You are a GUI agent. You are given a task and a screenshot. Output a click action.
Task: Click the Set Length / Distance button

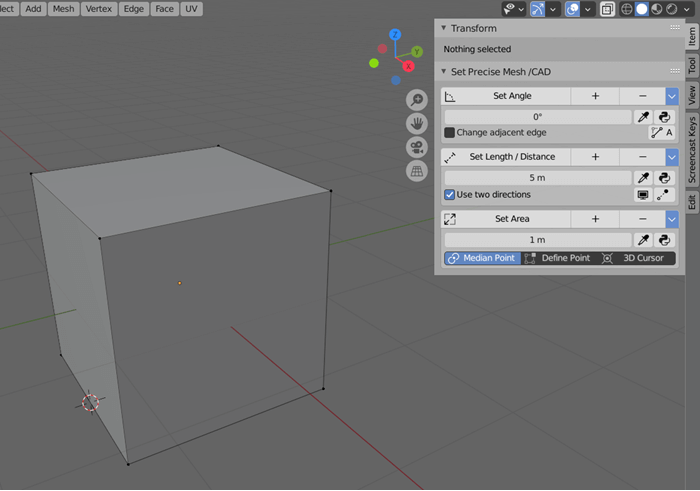(x=506, y=157)
